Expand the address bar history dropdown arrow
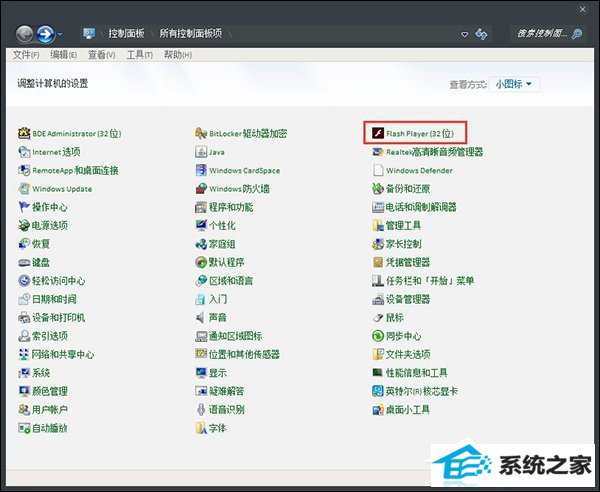This screenshot has width=600, height=492. pyautogui.click(x=465, y=34)
